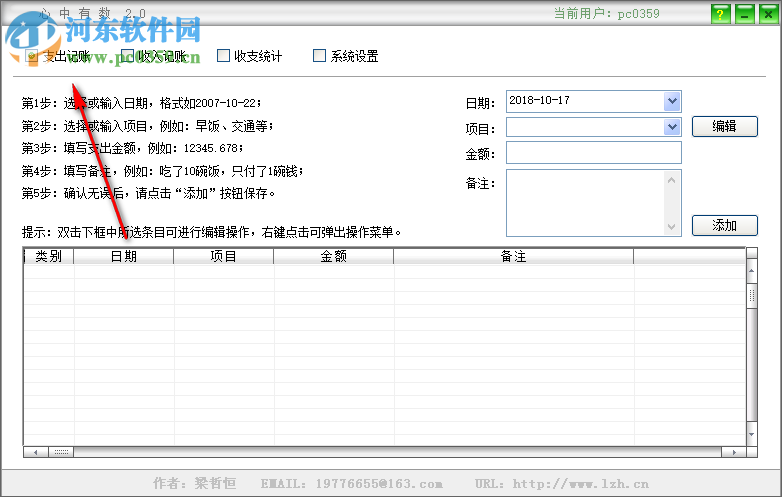Select the 系统设置 checkbox
The height and width of the screenshot is (497, 782).
[319, 56]
